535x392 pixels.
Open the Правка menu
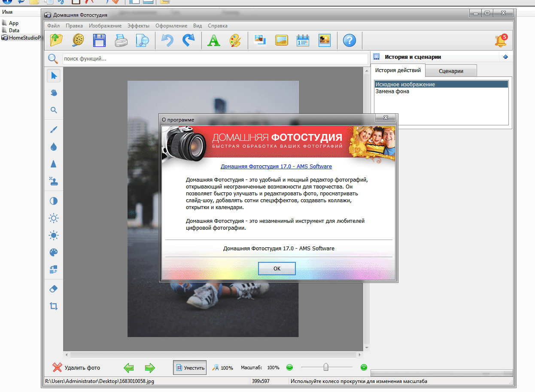click(x=74, y=26)
